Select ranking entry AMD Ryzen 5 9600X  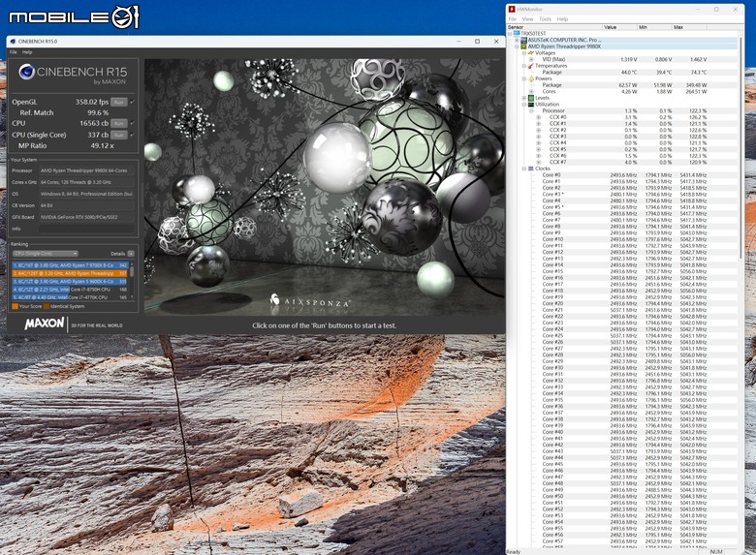70,281
